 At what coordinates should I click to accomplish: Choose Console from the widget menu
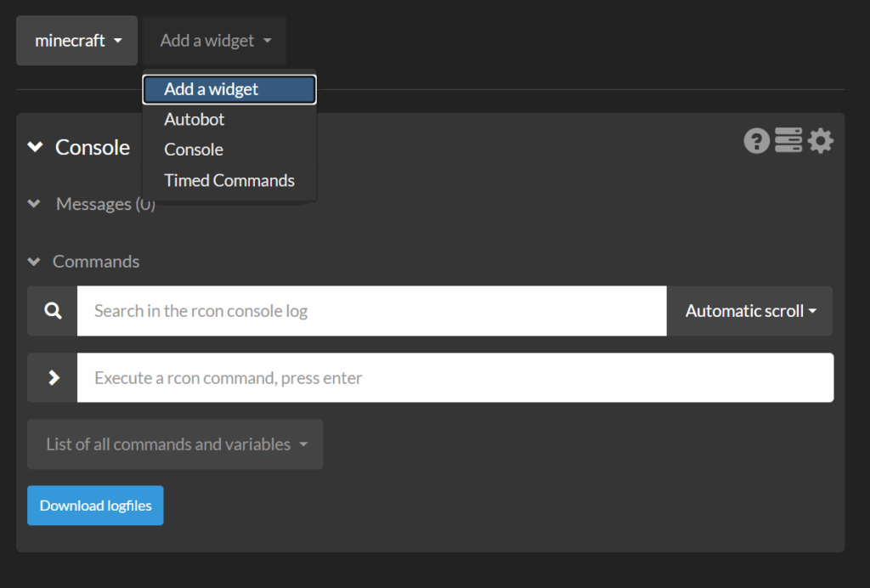(x=194, y=150)
